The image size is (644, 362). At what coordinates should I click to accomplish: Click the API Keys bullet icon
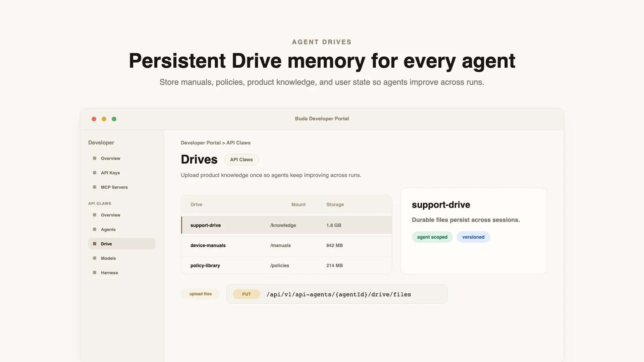click(x=95, y=173)
